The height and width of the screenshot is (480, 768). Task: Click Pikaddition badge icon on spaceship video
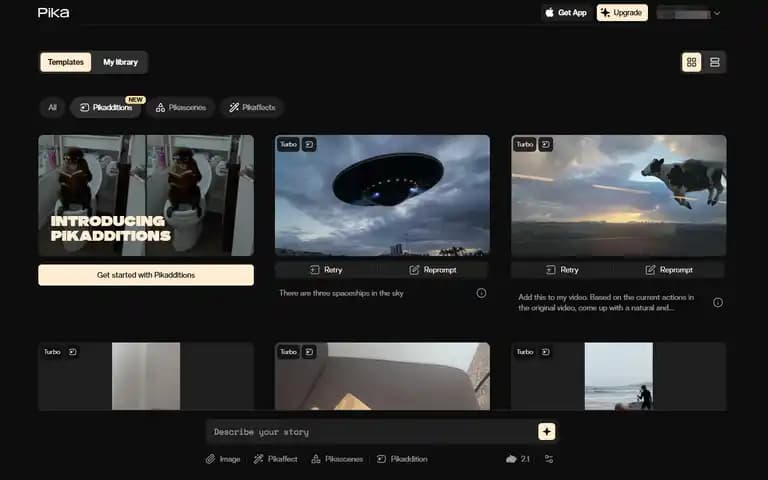pyautogui.click(x=309, y=144)
